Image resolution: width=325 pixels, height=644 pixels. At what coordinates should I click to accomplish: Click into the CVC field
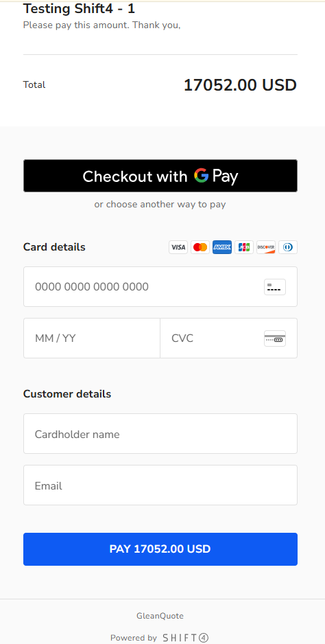228,338
